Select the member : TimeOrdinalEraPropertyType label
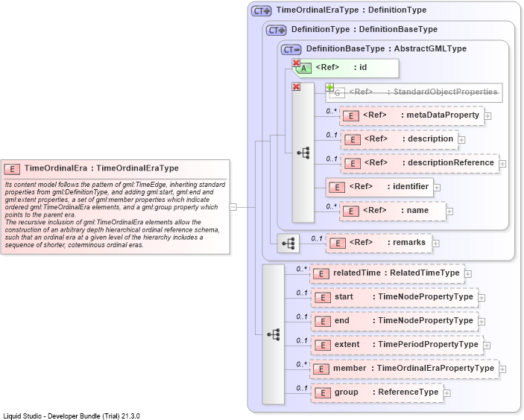The image size is (524, 420). (x=414, y=369)
